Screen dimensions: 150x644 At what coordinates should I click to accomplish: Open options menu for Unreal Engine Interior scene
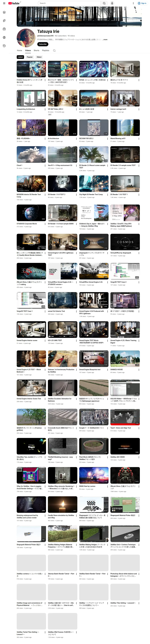(x=45, y=341)
